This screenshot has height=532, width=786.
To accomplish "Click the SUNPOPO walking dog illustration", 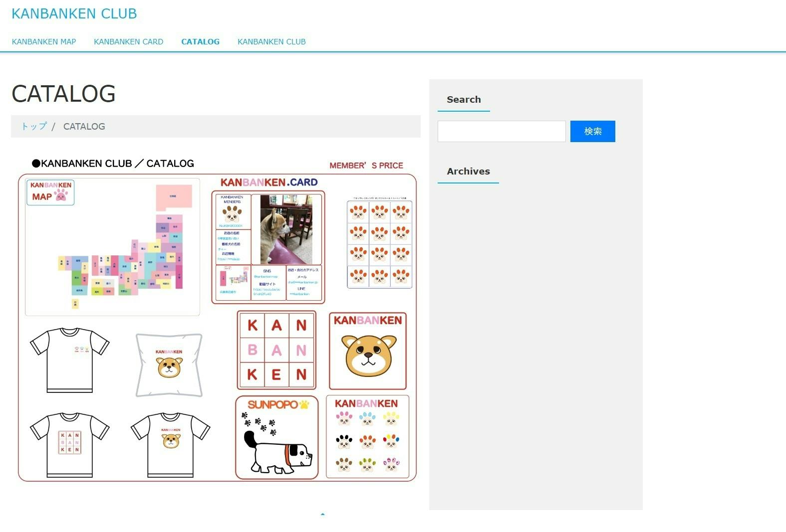I will click(x=276, y=438).
